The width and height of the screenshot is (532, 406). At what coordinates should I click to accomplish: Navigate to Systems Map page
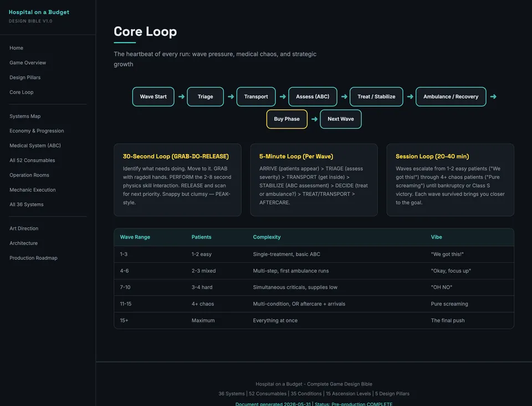point(25,116)
